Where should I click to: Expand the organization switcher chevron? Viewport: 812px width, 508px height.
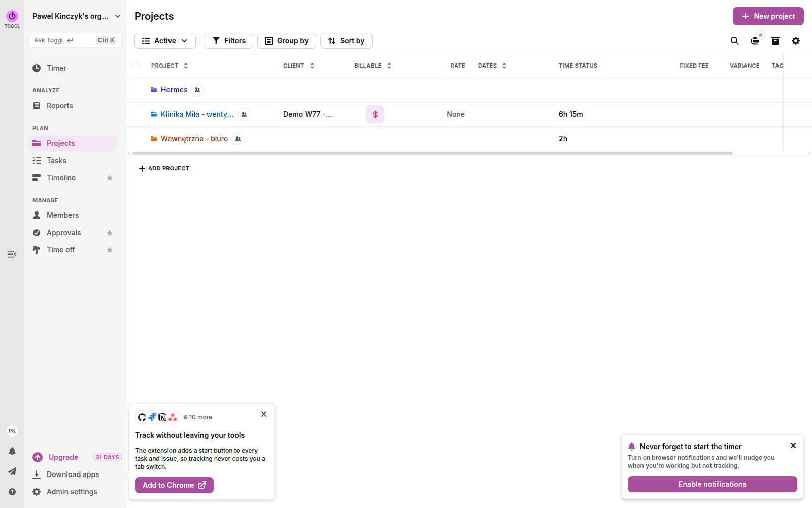(x=118, y=16)
